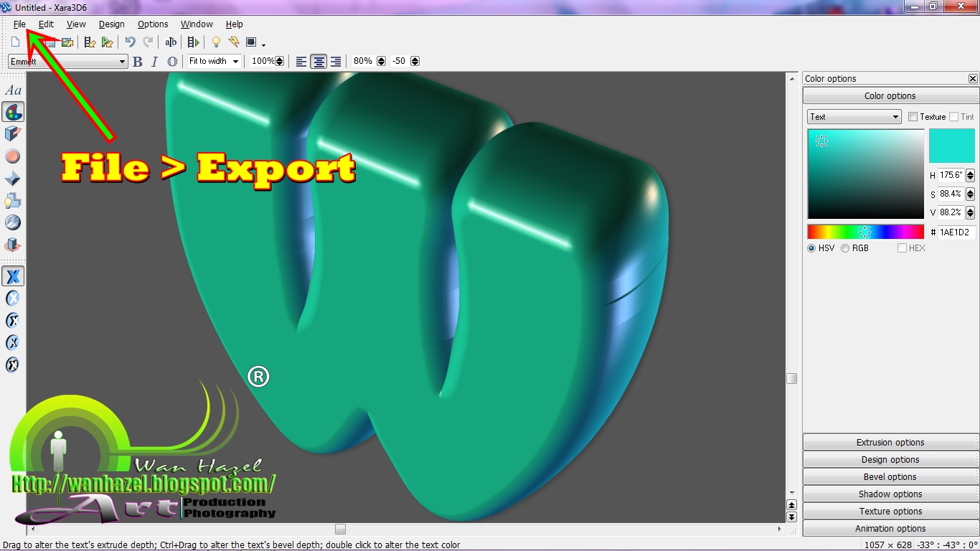Click the yellow light bulb lighting icon
This screenshot has height=551, width=980.
(215, 42)
